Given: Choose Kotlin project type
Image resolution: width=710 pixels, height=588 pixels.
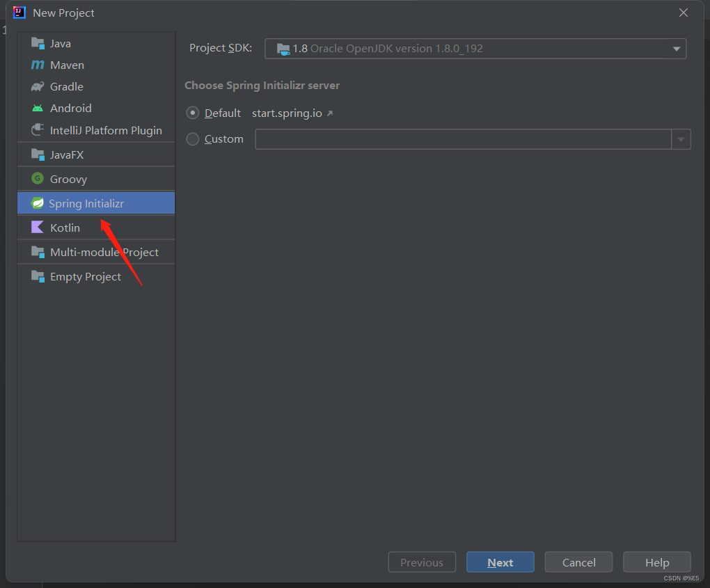Looking at the screenshot, I should click(x=96, y=228).
